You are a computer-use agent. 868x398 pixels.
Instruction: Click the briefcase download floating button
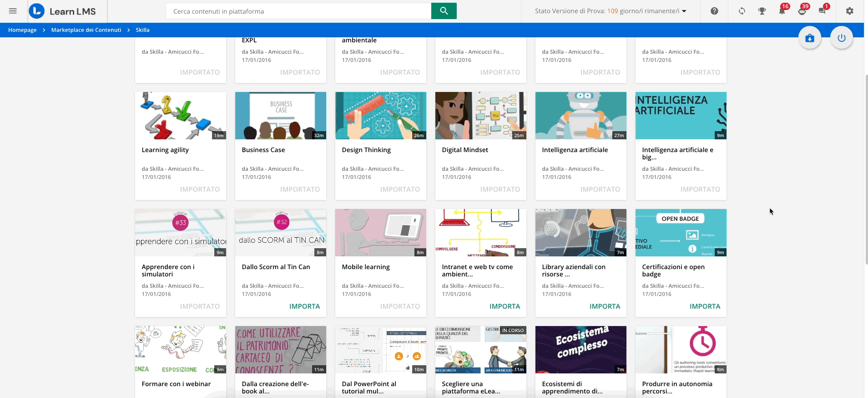click(809, 38)
